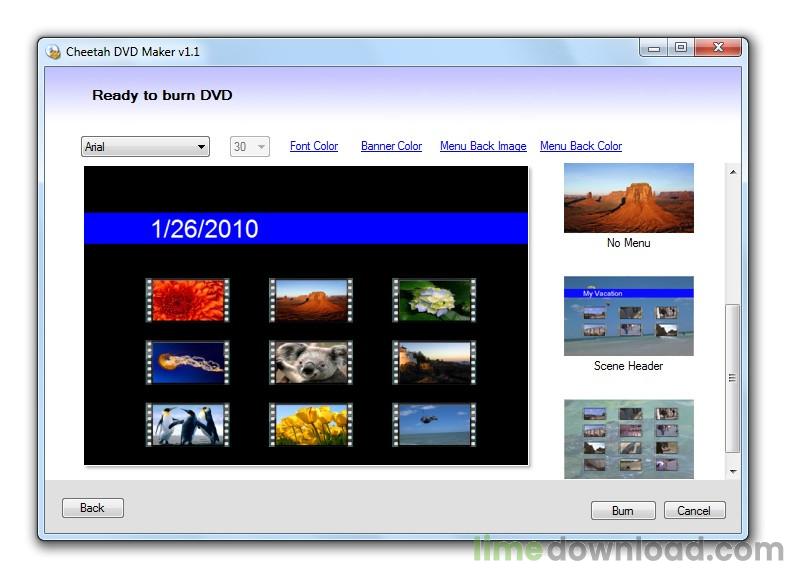The image size is (791, 580).
Task: Click the Font Color link
Action: click(314, 146)
